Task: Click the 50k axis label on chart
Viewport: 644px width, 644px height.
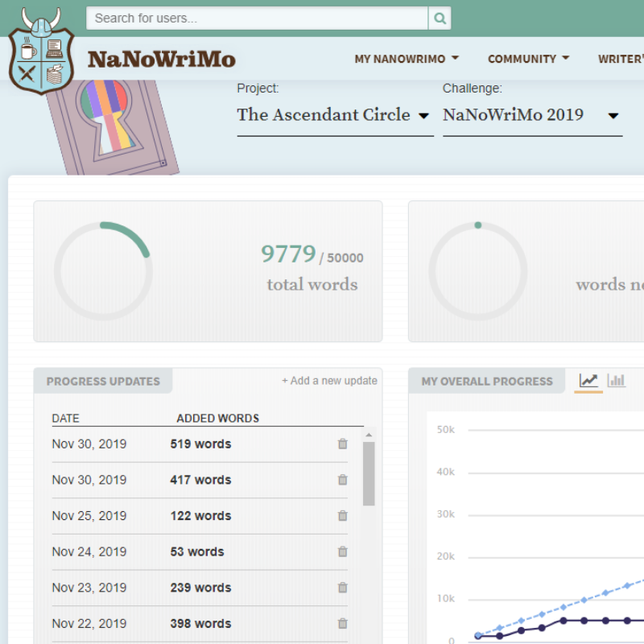Action: [446, 430]
